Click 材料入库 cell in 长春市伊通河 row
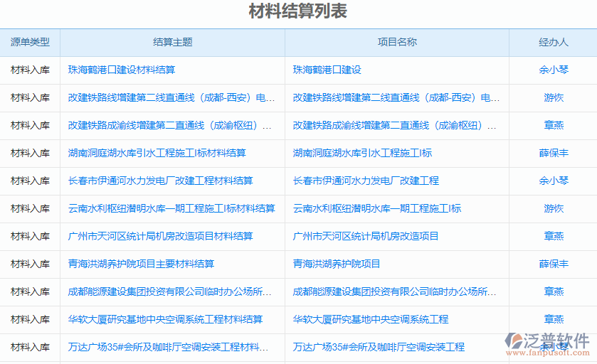The width and height of the screenshot is (597, 364). [30, 181]
